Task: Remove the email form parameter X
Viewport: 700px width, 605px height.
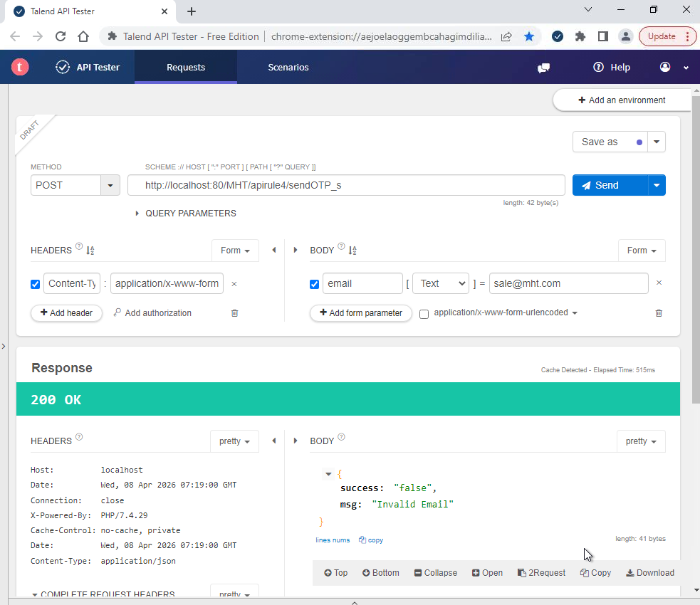Action: (x=659, y=283)
